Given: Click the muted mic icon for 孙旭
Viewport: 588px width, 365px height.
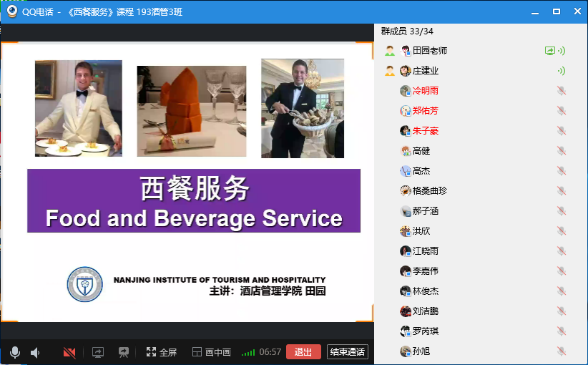Looking at the screenshot, I should point(562,351).
